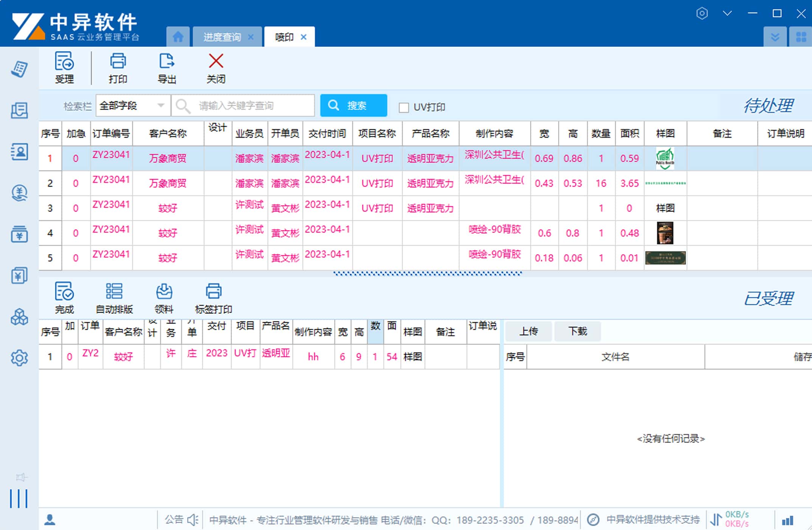The image size is (812, 530).
Task: Click the 产品名称 column header
Action: 431,134
